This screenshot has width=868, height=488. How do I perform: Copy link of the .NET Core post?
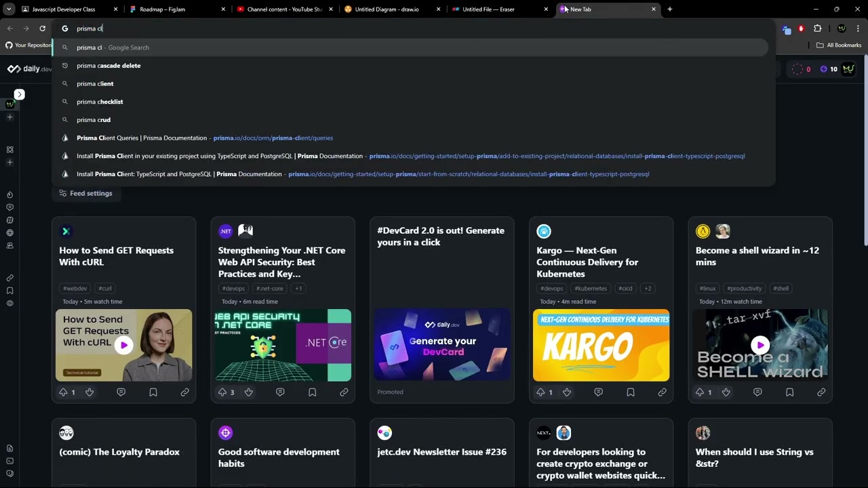(344, 392)
